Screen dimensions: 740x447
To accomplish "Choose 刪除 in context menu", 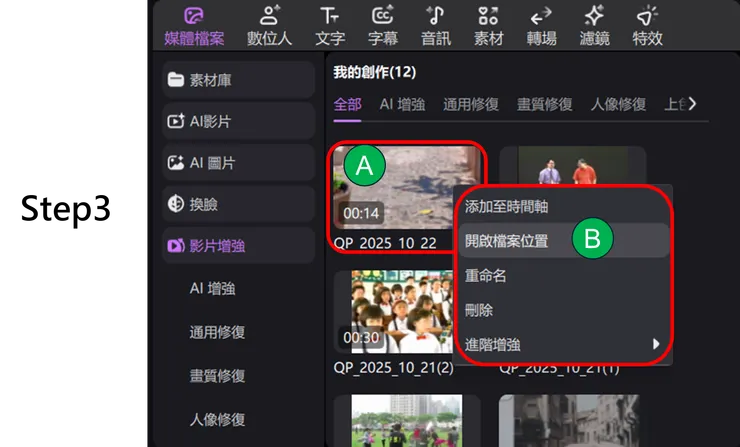I will (x=564, y=310).
